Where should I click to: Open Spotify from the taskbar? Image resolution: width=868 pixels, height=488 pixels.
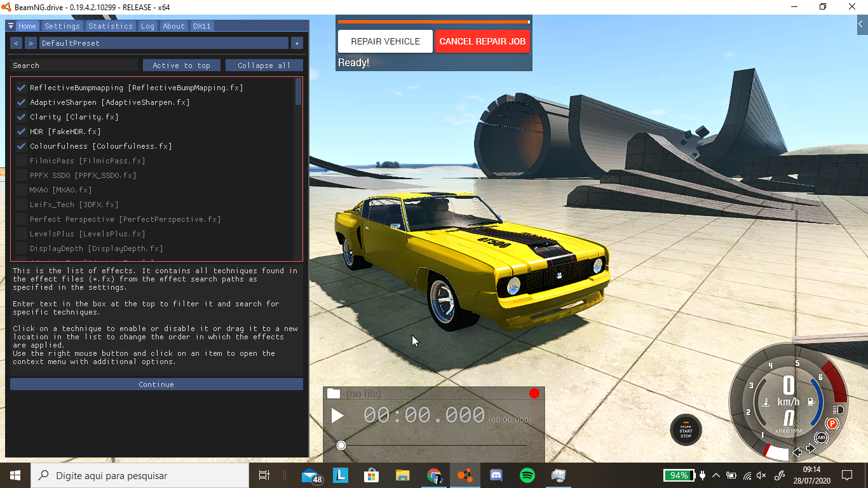(x=527, y=475)
